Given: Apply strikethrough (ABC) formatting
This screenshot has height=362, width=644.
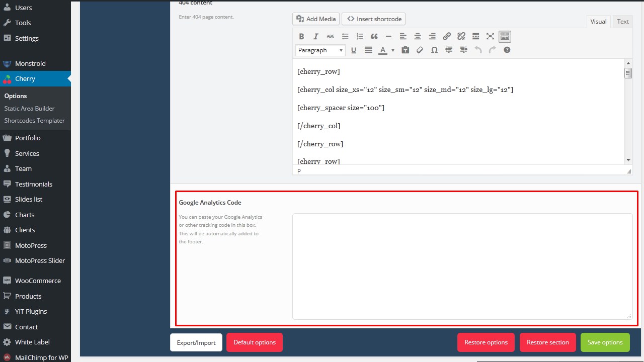Looking at the screenshot, I should [x=331, y=36].
